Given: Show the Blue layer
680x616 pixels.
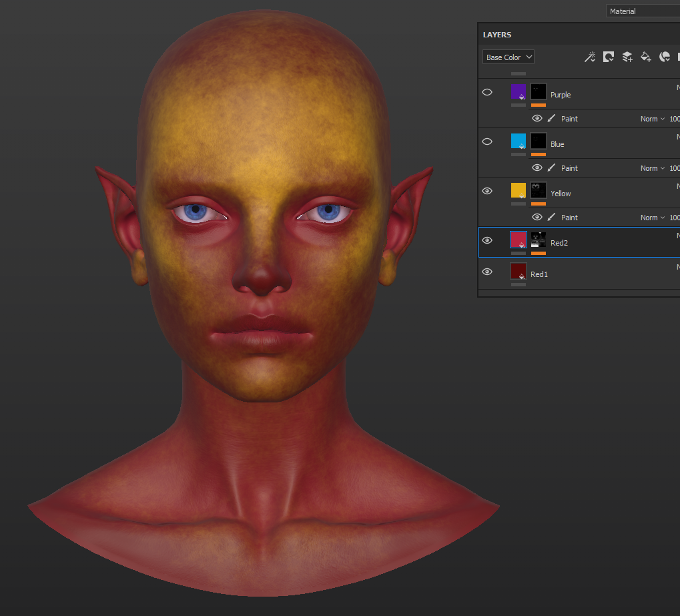Looking at the screenshot, I should pyautogui.click(x=487, y=141).
